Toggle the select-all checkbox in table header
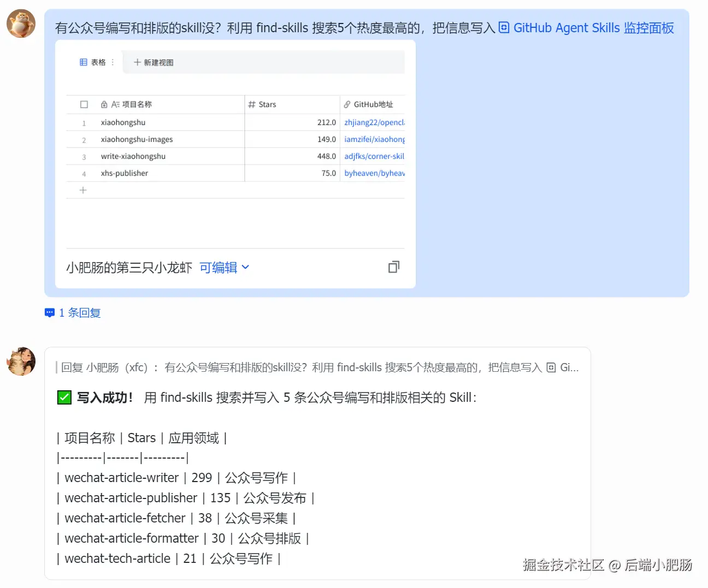The width and height of the screenshot is (708, 588). [x=84, y=104]
